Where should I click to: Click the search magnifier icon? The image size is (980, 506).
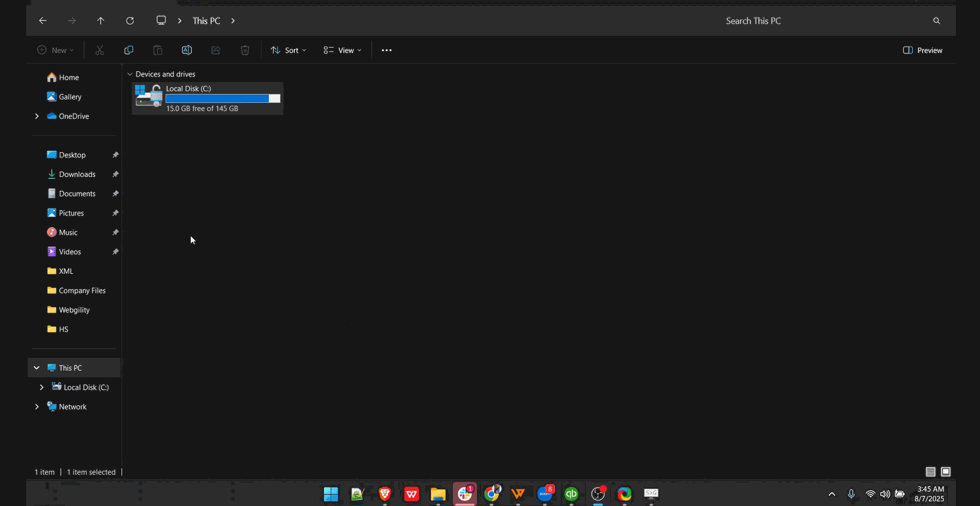[936, 21]
